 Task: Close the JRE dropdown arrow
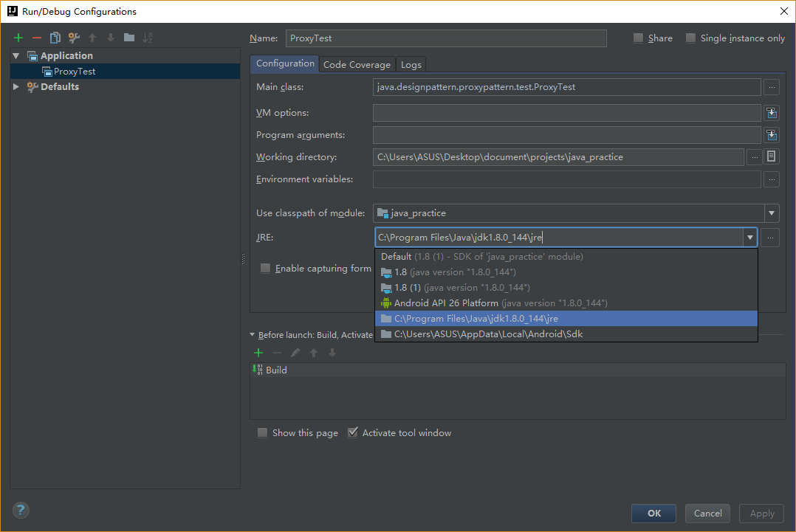coord(749,238)
